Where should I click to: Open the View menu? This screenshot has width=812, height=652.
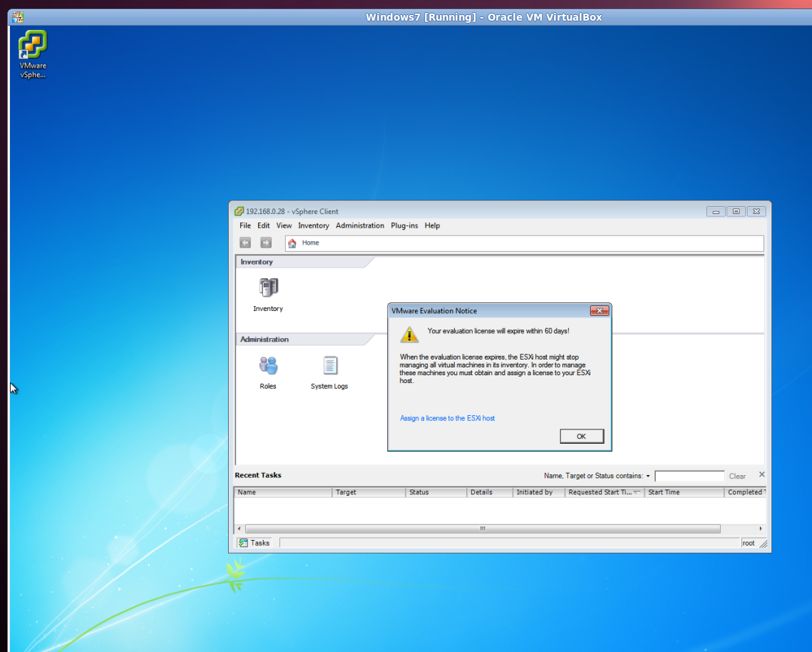[284, 225]
